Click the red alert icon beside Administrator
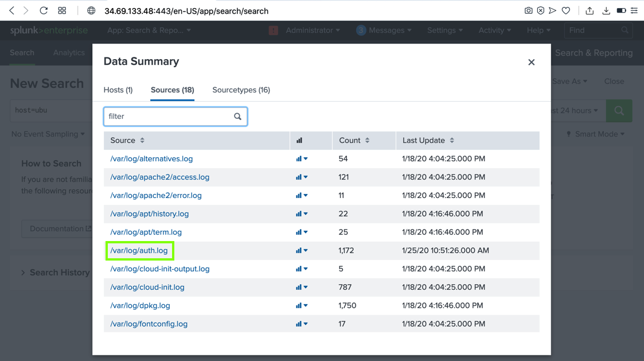 click(274, 30)
